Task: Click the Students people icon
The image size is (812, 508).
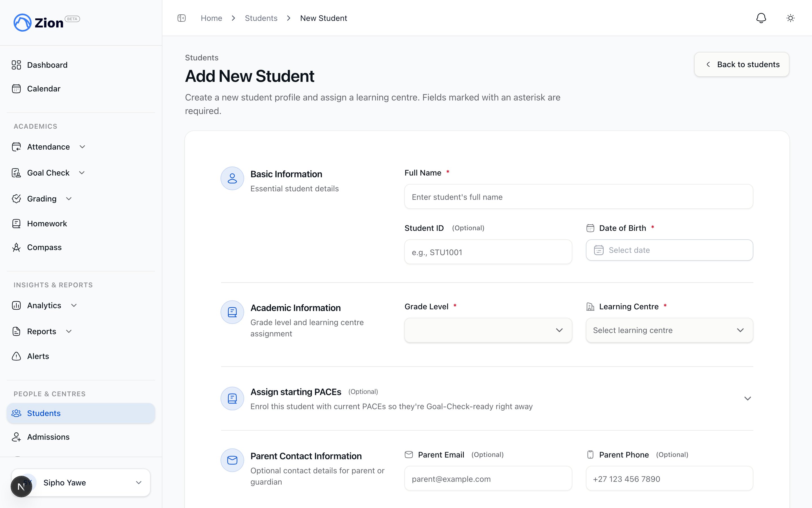Action: 16,413
